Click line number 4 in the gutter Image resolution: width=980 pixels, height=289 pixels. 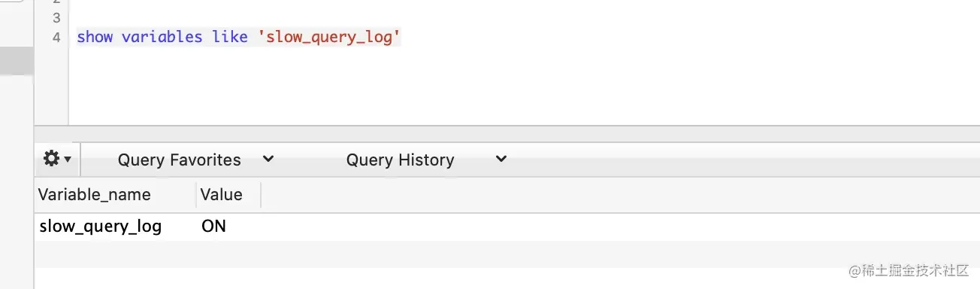(57, 37)
